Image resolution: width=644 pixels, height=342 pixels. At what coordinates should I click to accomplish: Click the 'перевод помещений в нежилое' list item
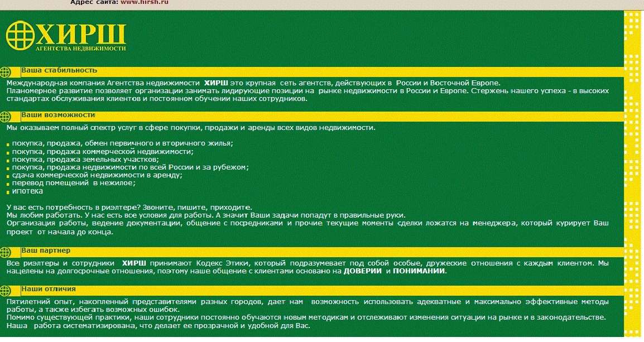point(74,182)
